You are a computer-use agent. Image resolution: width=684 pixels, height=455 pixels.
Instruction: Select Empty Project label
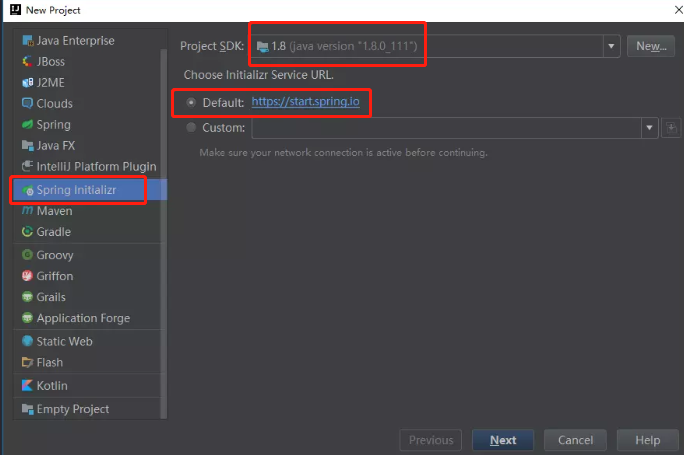pyautogui.click(x=73, y=409)
